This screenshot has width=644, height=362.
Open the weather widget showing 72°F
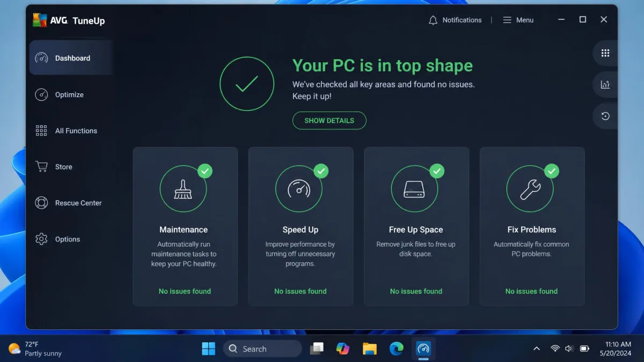[x=35, y=349]
